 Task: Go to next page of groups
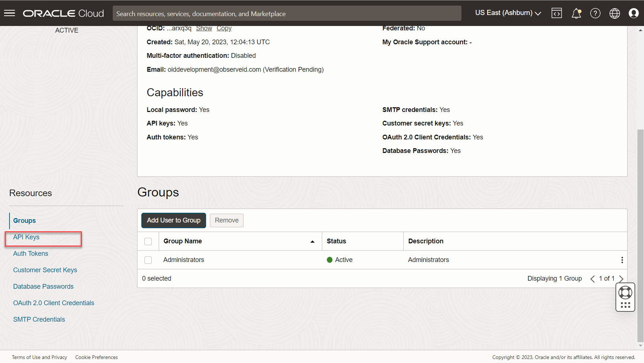[621, 279]
